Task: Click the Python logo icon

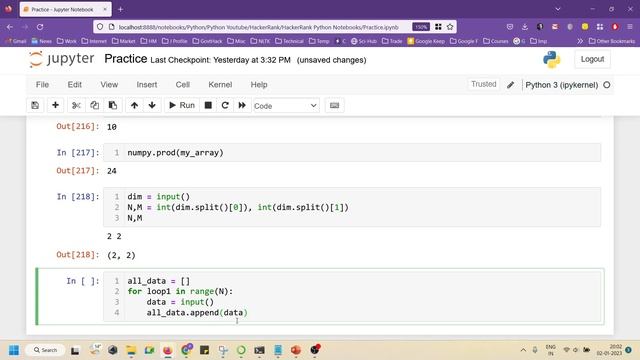Action: coord(551,59)
